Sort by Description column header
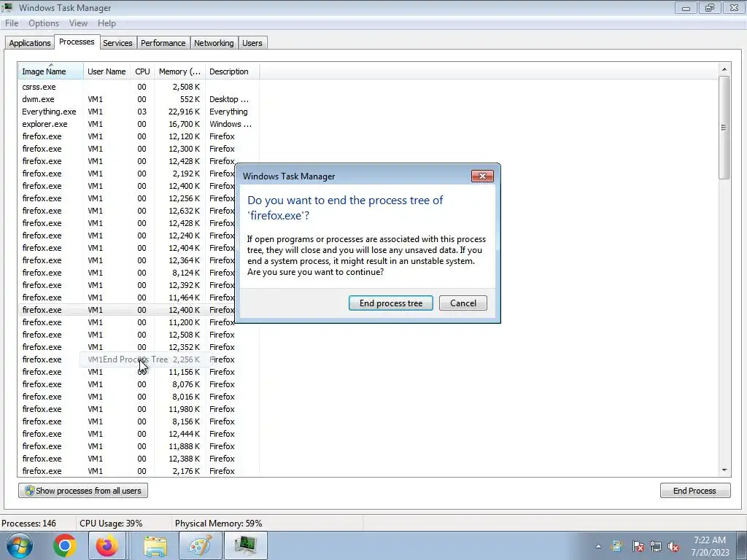Viewport: 747px width, 560px height. click(x=232, y=71)
